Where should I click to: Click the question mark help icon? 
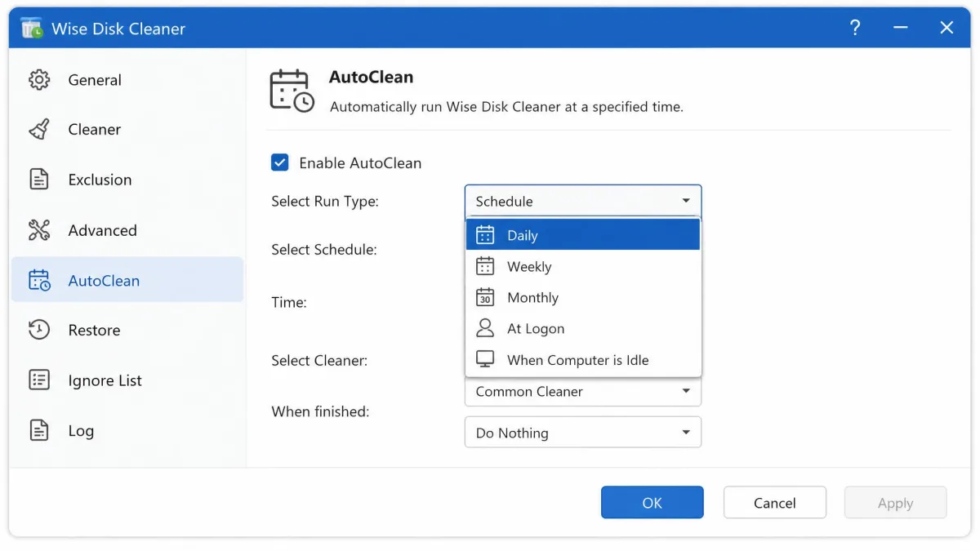(x=855, y=28)
